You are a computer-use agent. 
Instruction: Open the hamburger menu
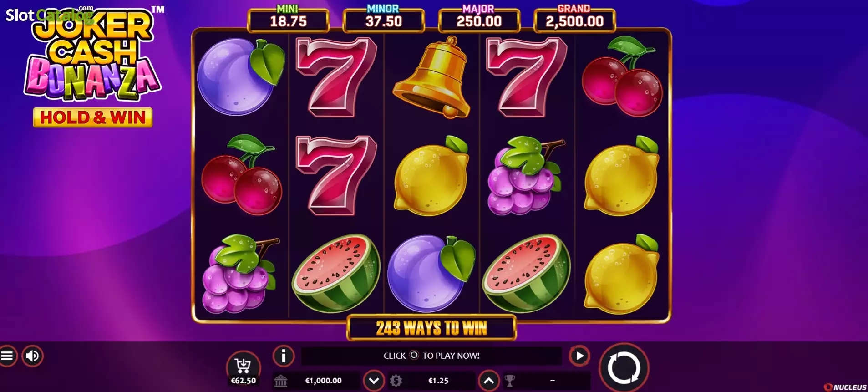coord(6,356)
